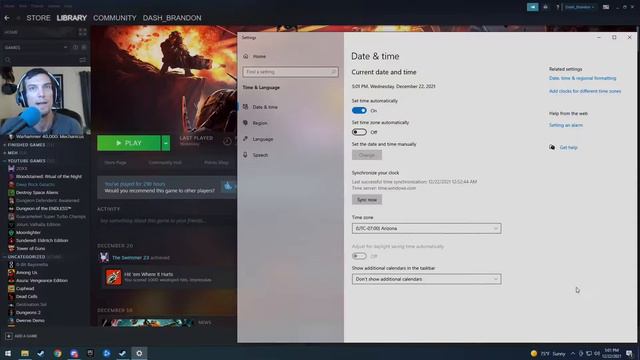Screen dimensions: 640x360
Task: Click the ready-to-play icon beside GAMES
Action: (x=84, y=47)
